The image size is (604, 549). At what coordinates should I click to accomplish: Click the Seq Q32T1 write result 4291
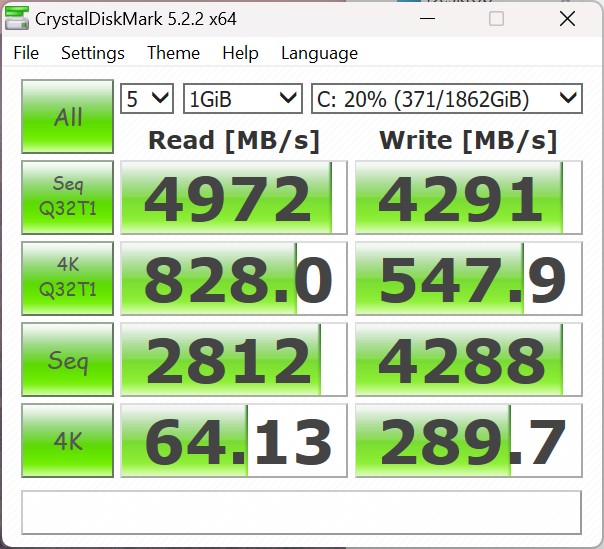468,197
